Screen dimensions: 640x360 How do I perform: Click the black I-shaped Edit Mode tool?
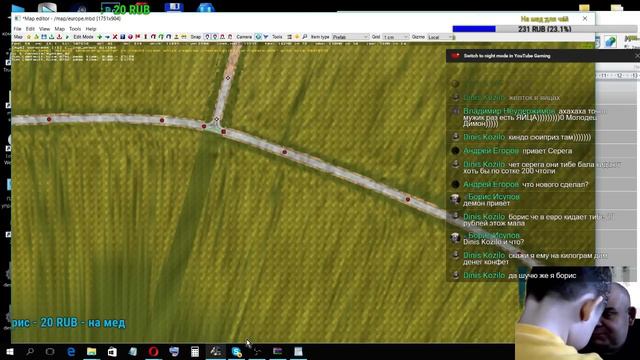(146, 37)
